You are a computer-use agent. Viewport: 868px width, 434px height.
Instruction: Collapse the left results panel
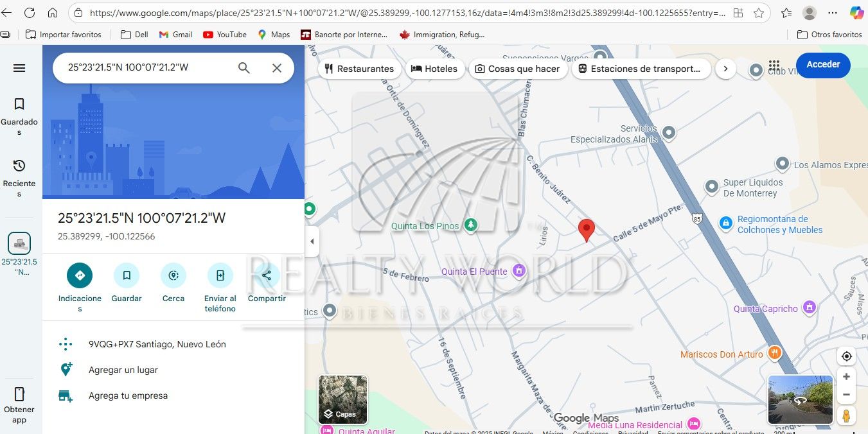(x=312, y=241)
